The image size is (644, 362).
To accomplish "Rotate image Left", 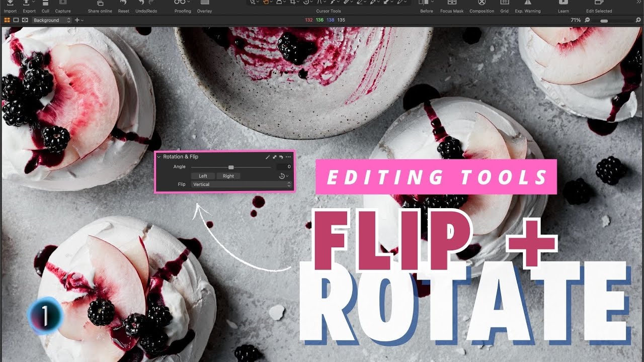I will 203,176.
